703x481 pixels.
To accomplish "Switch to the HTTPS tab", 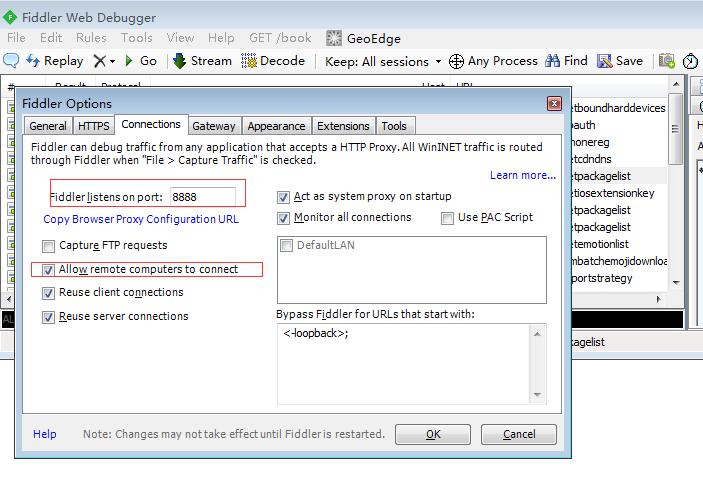I will point(93,126).
